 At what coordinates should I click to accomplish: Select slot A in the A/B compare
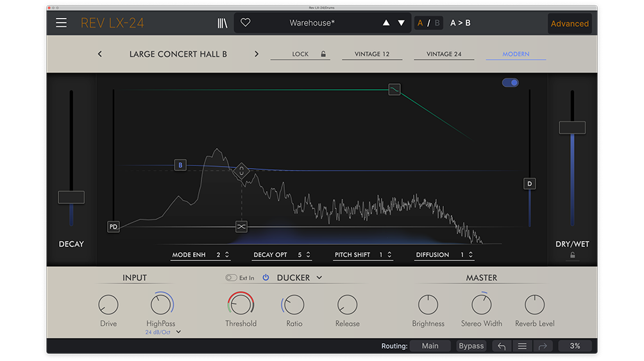click(419, 23)
